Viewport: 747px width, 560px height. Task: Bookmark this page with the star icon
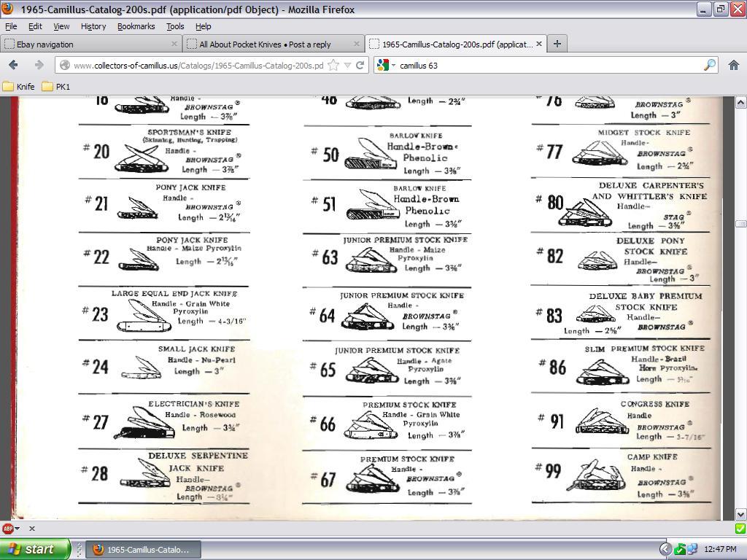point(333,65)
